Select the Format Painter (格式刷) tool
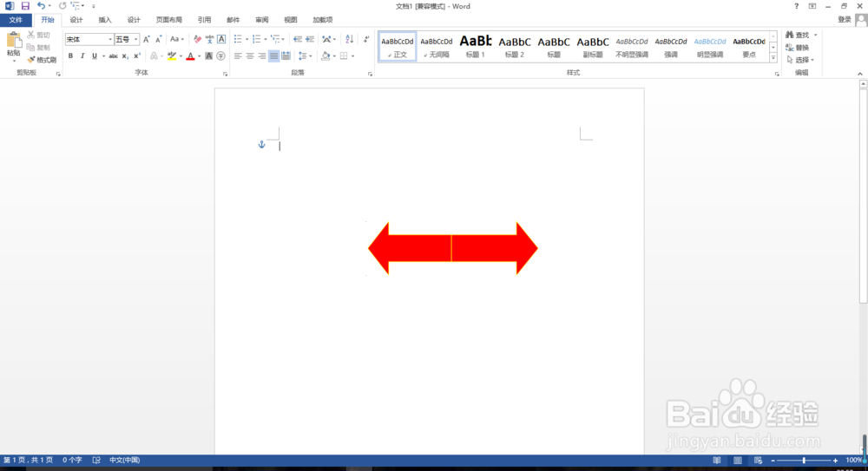 tap(42, 60)
